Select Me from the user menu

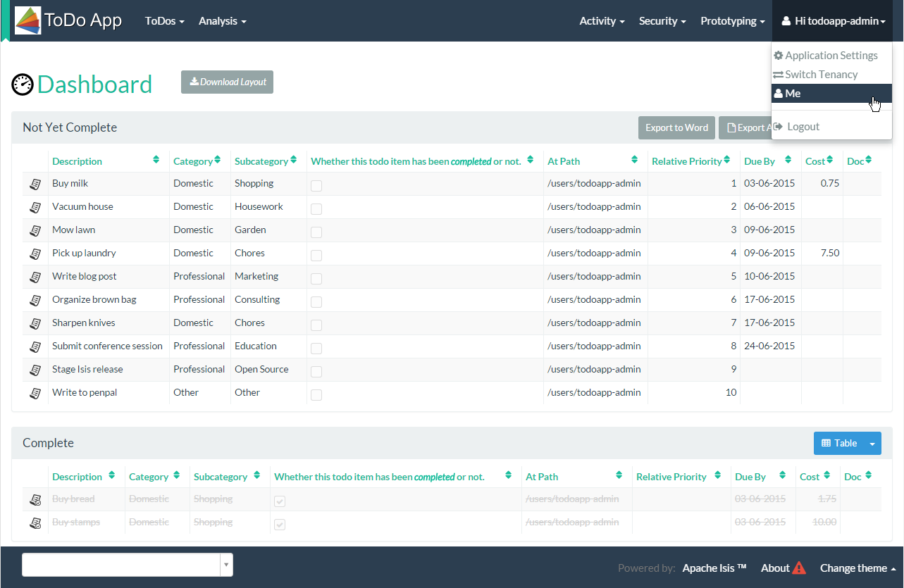click(x=793, y=94)
